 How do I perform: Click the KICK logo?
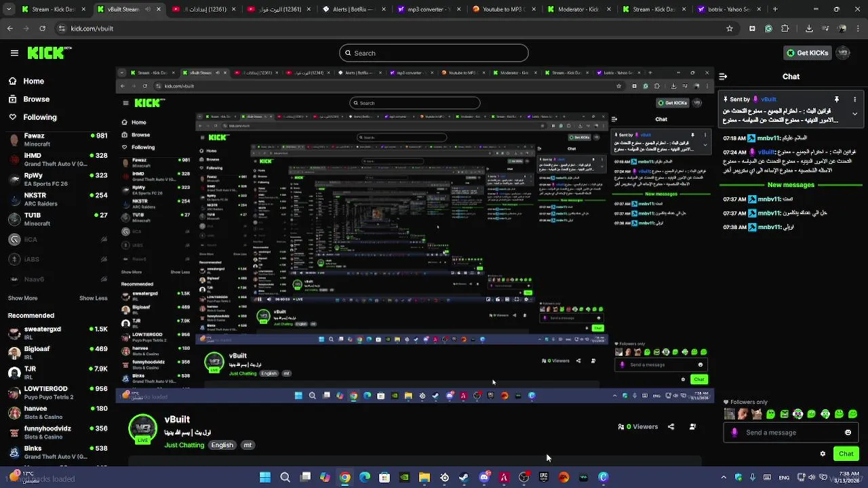(x=50, y=53)
